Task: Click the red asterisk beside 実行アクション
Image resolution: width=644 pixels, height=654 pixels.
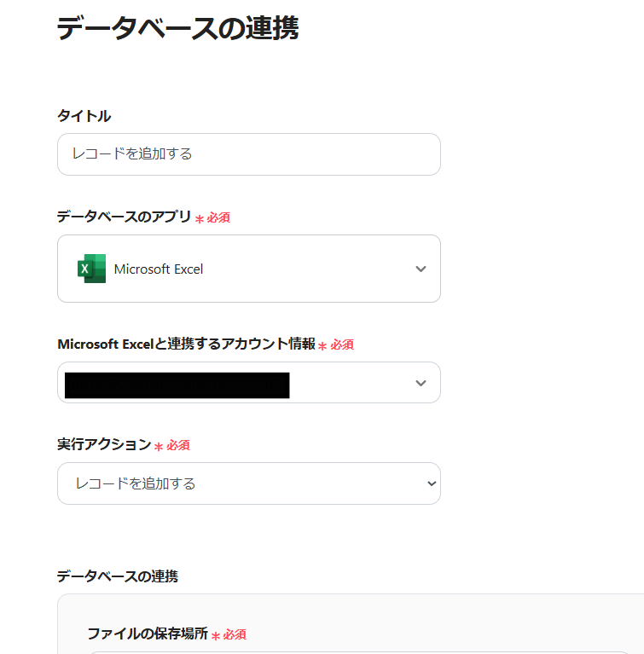Action: coord(159,446)
